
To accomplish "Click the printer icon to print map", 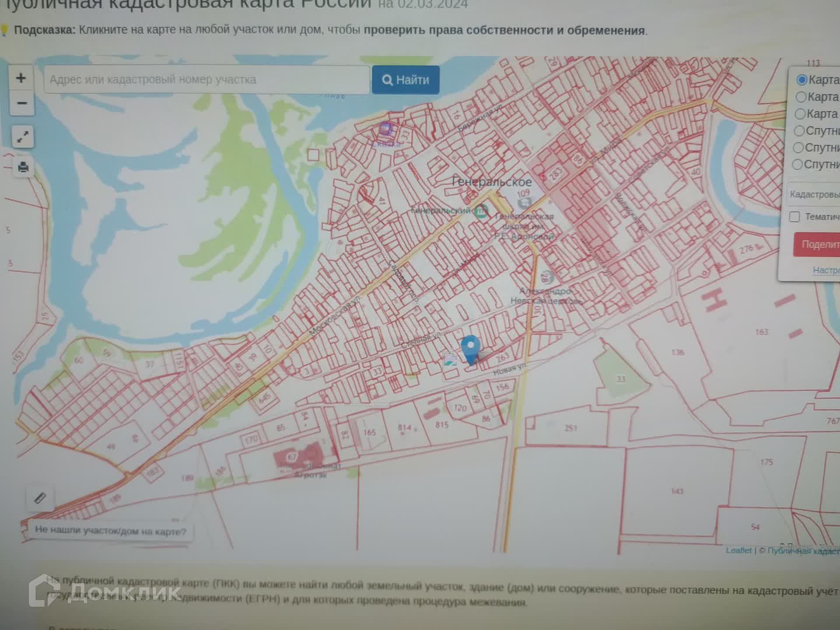I will 23,167.
